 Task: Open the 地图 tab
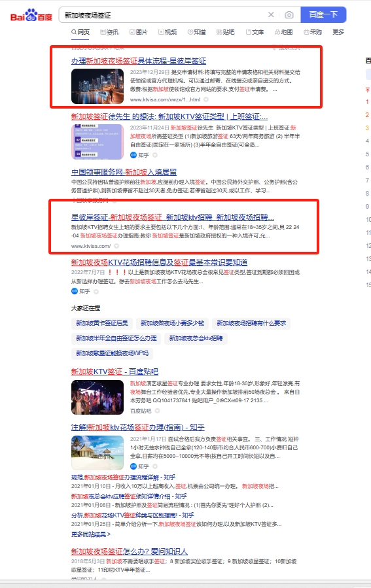283,32
